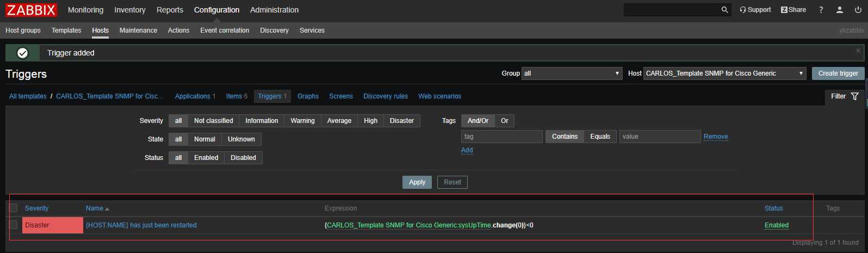Click the tag name input field
Viewport: 868px width, 253px height.
click(x=502, y=137)
